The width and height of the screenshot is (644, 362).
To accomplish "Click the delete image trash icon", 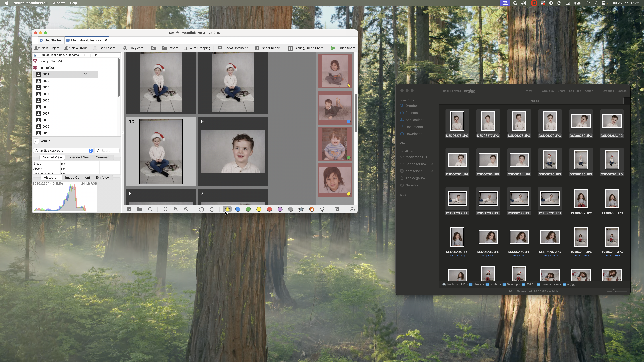I will [x=337, y=209].
